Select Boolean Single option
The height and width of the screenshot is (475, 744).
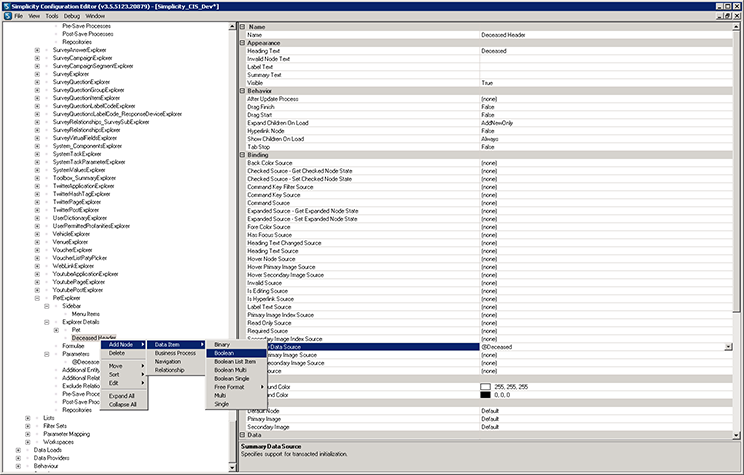point(236,379)
